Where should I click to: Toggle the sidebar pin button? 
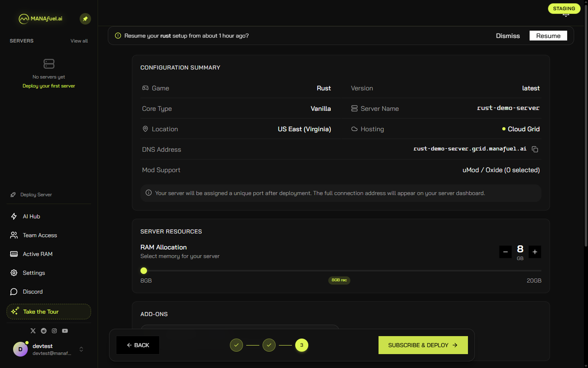tap(85, 19)
